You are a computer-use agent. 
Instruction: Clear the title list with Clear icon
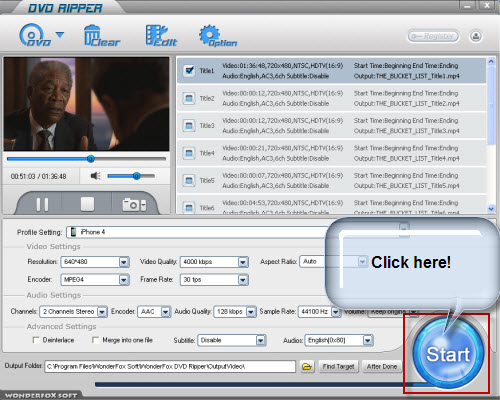click(102, 36)
